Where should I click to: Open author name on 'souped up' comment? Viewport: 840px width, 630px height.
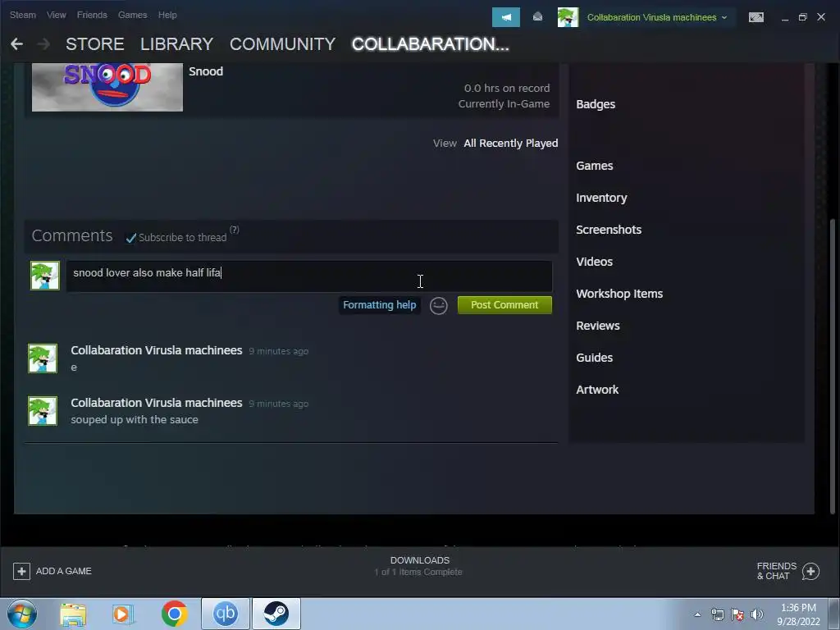157,403
